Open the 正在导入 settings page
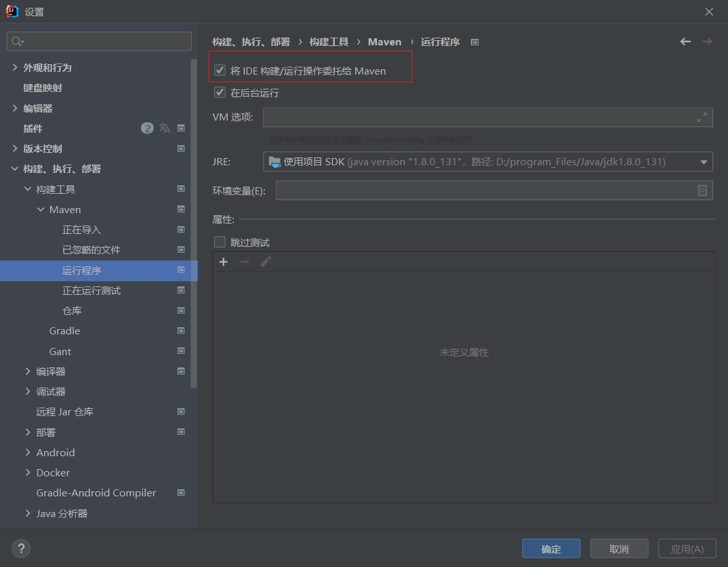The height and width of the screenshot is (567, 728). click(82, 230)
